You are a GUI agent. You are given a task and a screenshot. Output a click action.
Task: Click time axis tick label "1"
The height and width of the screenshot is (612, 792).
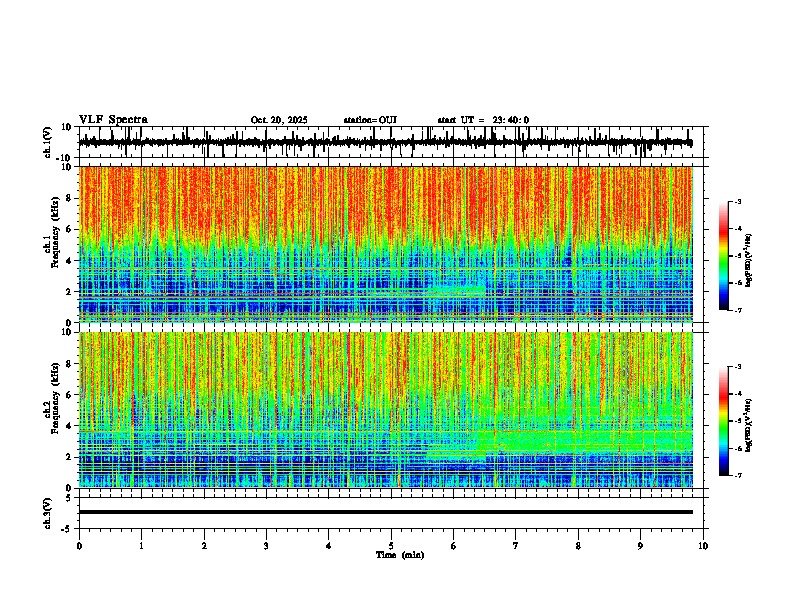(x=141, y=546)
